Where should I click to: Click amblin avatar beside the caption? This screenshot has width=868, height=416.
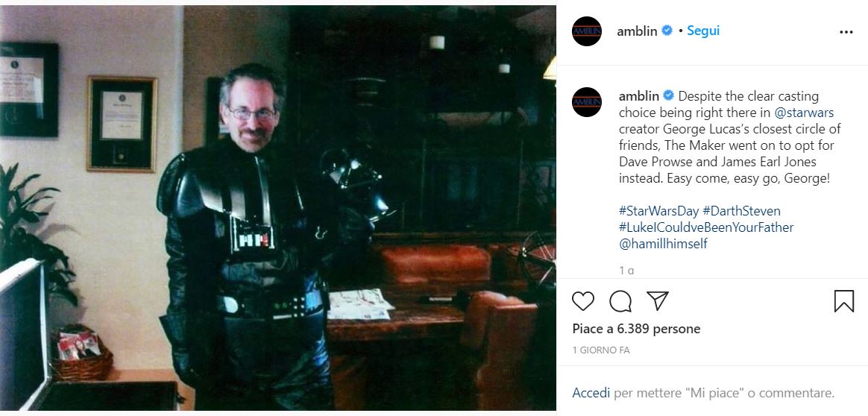587,102
